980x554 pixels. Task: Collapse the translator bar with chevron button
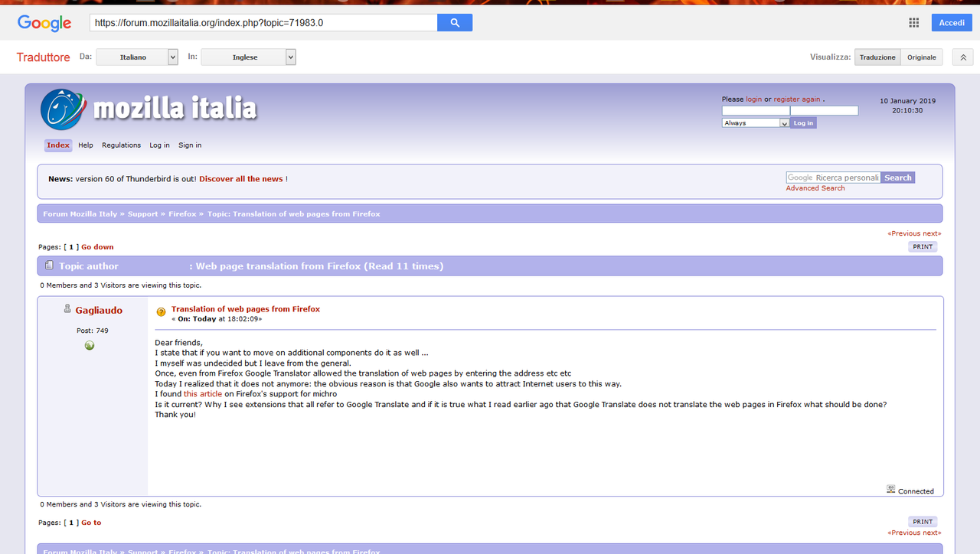(962, 57)
